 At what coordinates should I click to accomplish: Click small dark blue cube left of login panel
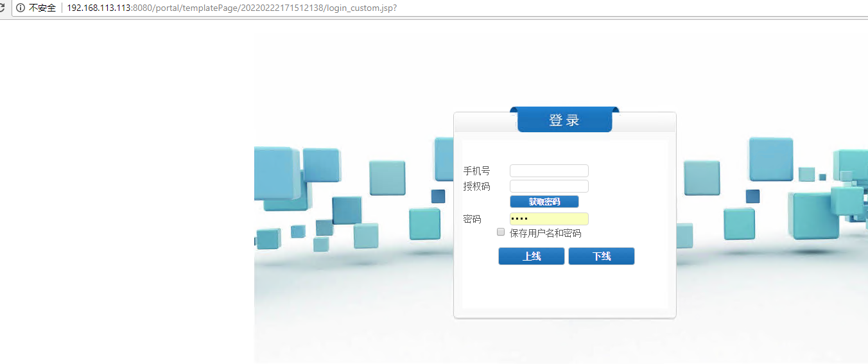(x=438, y=196)
